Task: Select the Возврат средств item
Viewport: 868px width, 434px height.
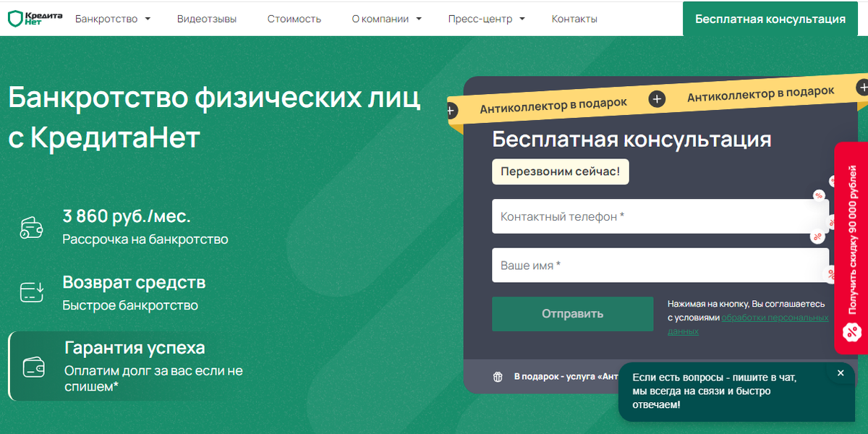Action: [x=112, y=292]
